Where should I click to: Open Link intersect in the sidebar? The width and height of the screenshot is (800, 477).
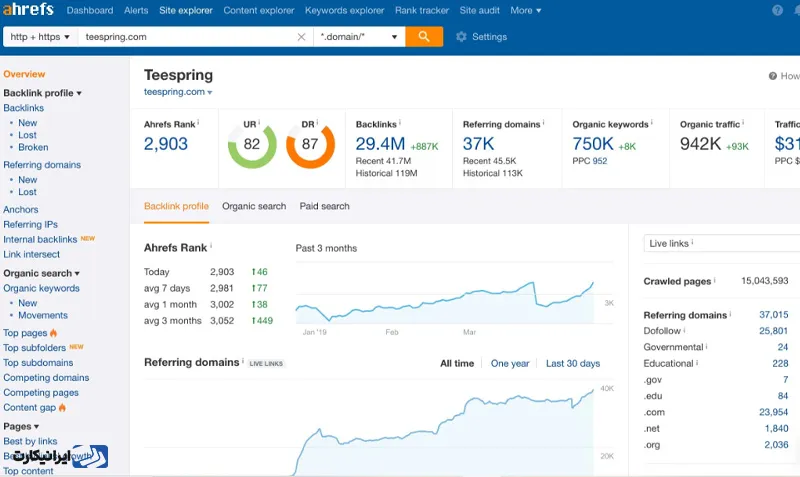click(x=31, y=254)
